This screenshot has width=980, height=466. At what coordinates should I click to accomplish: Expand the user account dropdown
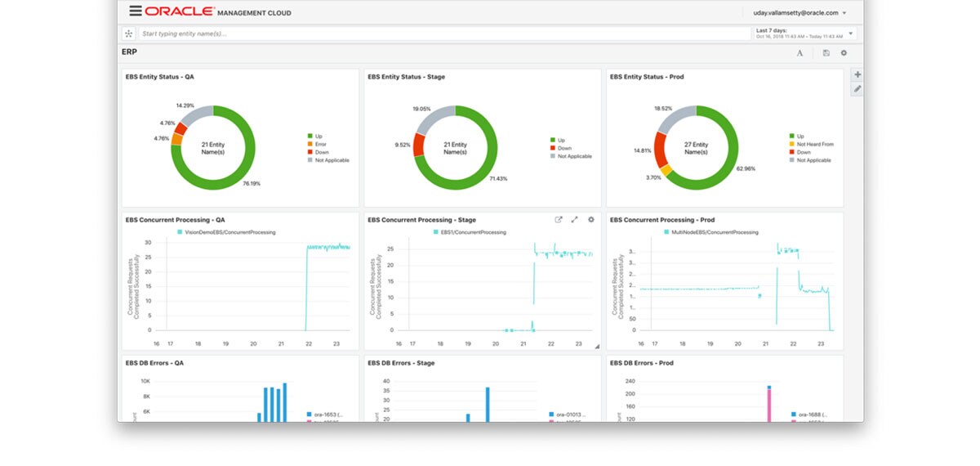795,12
